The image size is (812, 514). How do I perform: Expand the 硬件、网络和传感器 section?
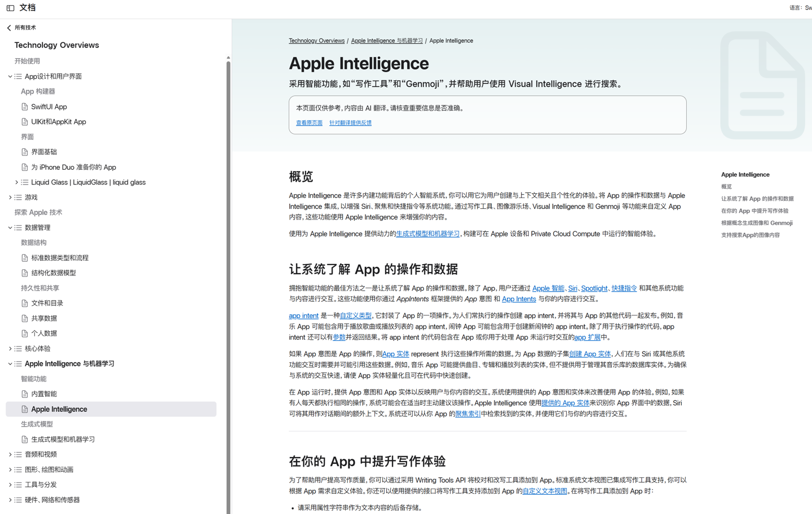pos(10,500)
